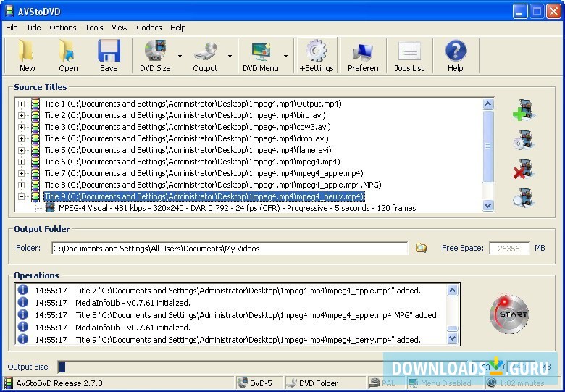The height and width of the screenshot is (392, 565).
Task: Select Title 5 flame.avi row
Action: coord(188,150)
